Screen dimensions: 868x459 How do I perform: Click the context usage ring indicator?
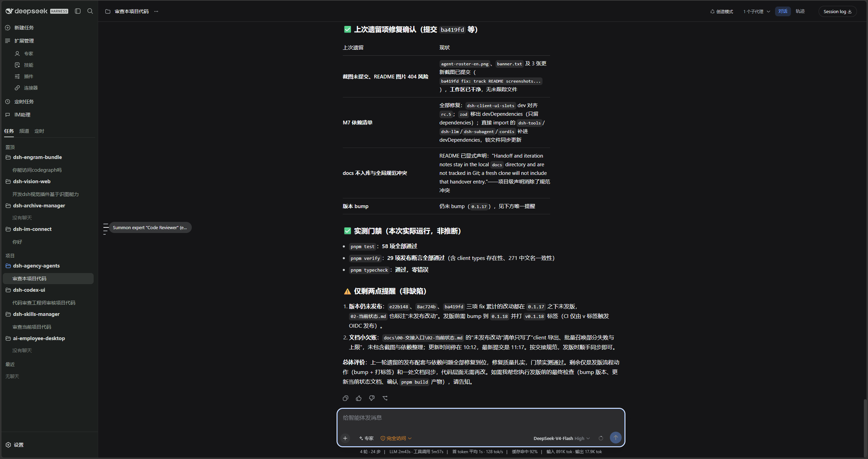tap(601, 438)
